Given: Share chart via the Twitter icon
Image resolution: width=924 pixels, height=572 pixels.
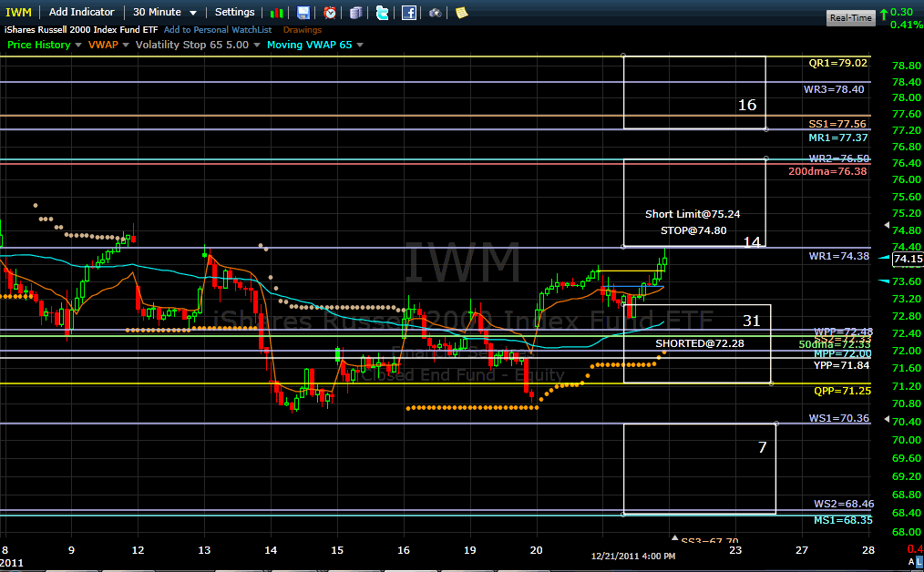Looking at the screenshot, I should [383, 13].
